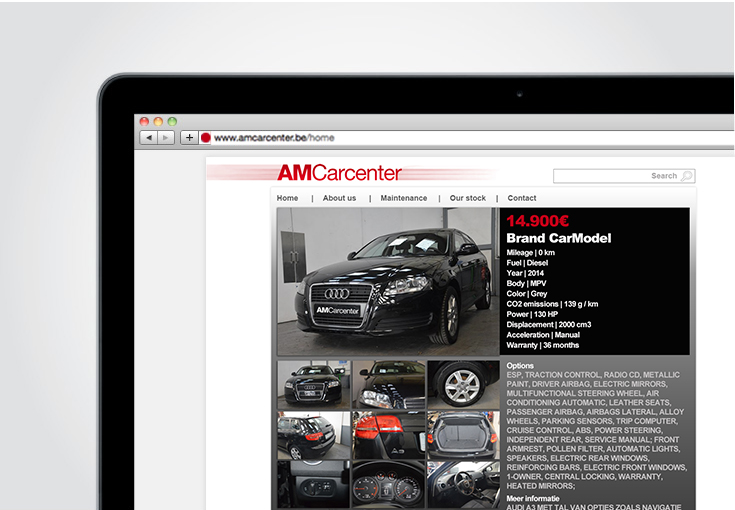The image size is (735, 510).
Task: Click the AMCarcenter logo
Action: click(x=339, y=173)
